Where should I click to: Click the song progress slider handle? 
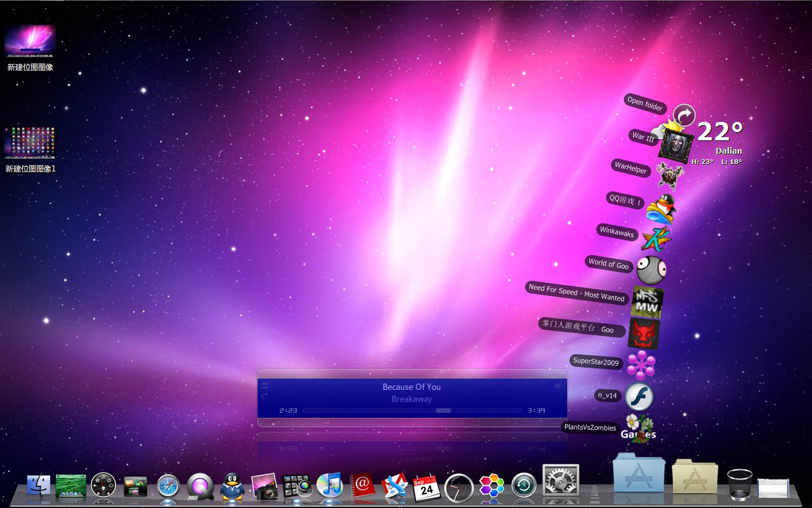443,410
